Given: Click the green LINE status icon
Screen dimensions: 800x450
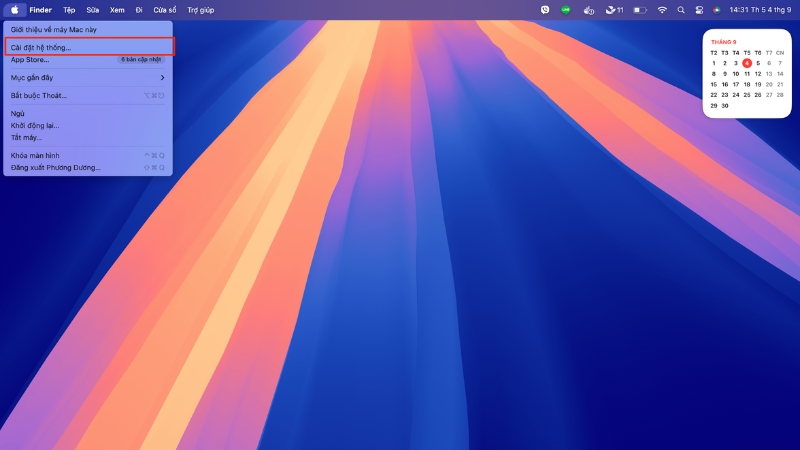Looking at the screenshot, I should [x=567, y=9].
